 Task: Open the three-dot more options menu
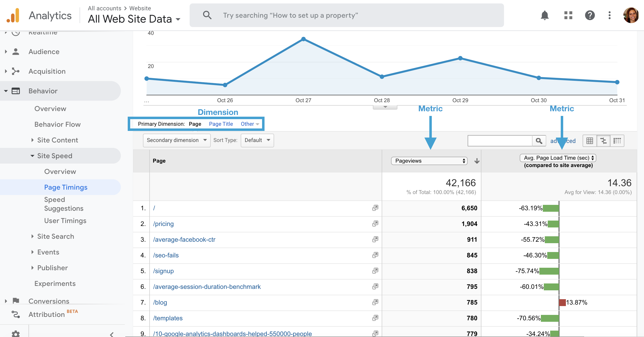[610, 15]
